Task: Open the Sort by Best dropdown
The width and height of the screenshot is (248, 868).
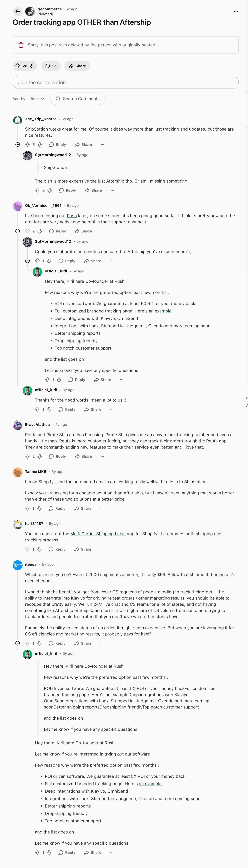Action: click(37, 99)
